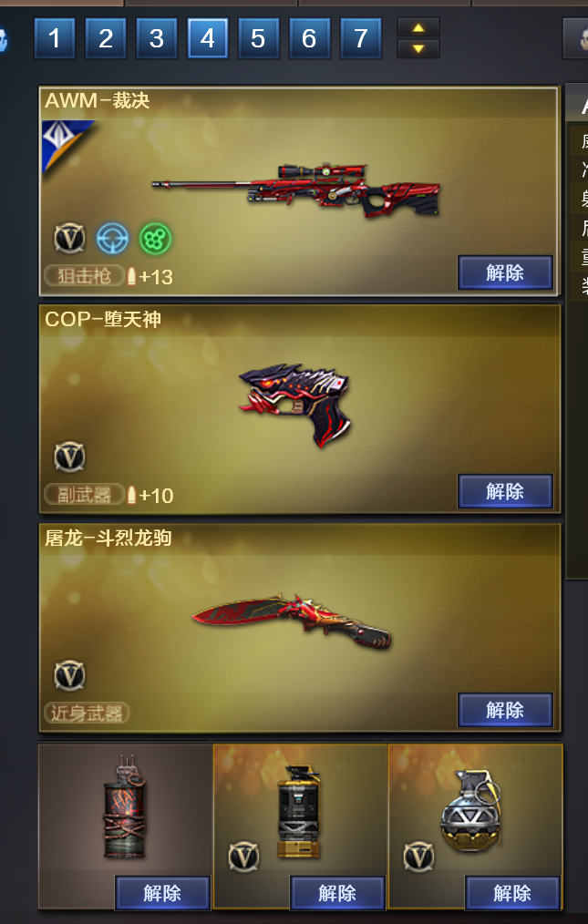Click the V badge on the smoke canister
The image size is (588, 924).
click(243, 857)
